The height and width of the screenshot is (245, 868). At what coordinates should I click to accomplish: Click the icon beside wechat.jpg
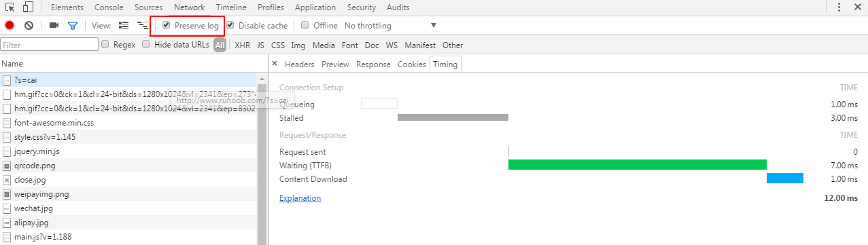7,208
